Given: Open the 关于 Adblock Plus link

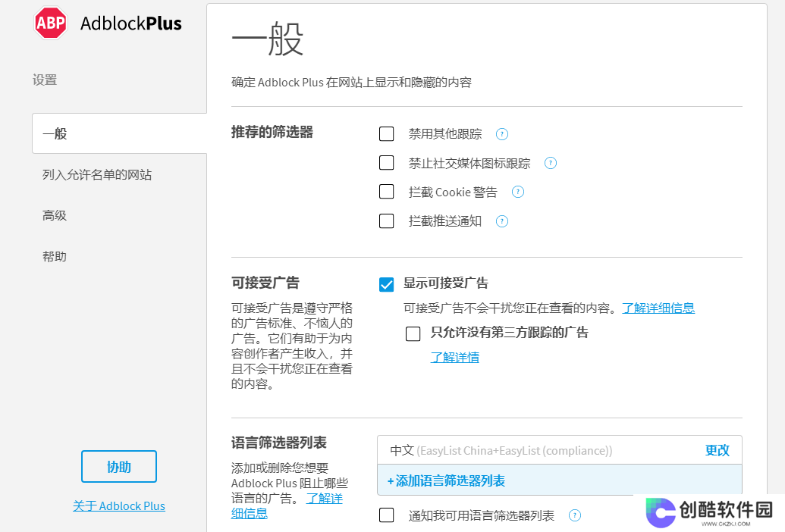Looking at the screenshot, I should (x=119, y=506).
